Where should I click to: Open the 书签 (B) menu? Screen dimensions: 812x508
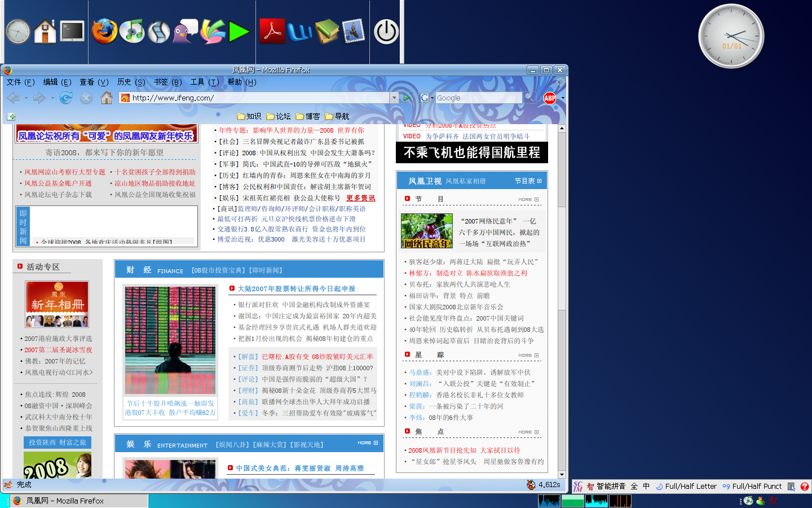click(x=168, y=82)
